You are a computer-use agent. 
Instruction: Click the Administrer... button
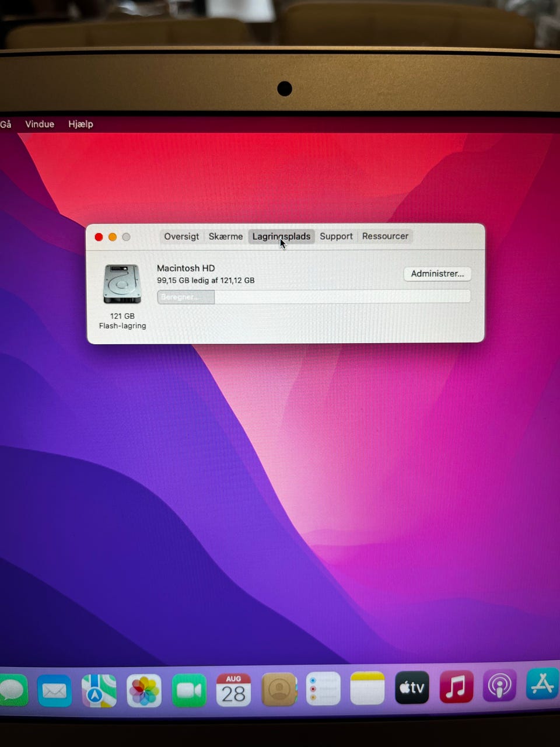tap(437, 274)
